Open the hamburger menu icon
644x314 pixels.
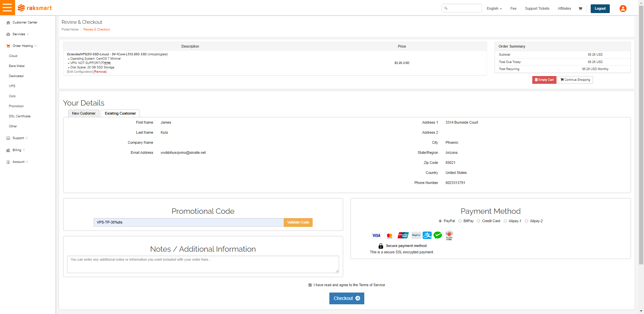7,7
